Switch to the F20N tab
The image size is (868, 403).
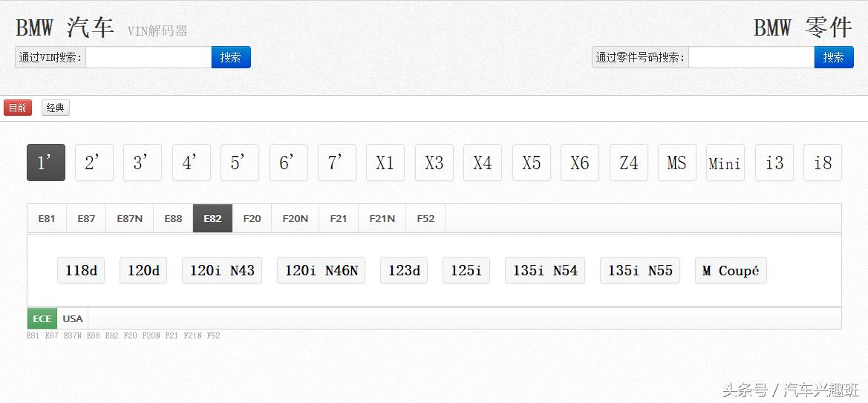click(x=295, y=219)
